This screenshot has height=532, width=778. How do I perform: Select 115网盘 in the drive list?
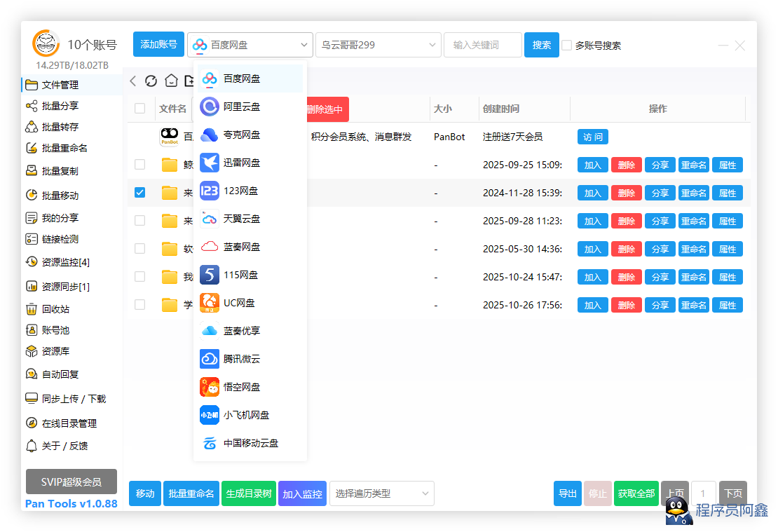click(240, 275)
